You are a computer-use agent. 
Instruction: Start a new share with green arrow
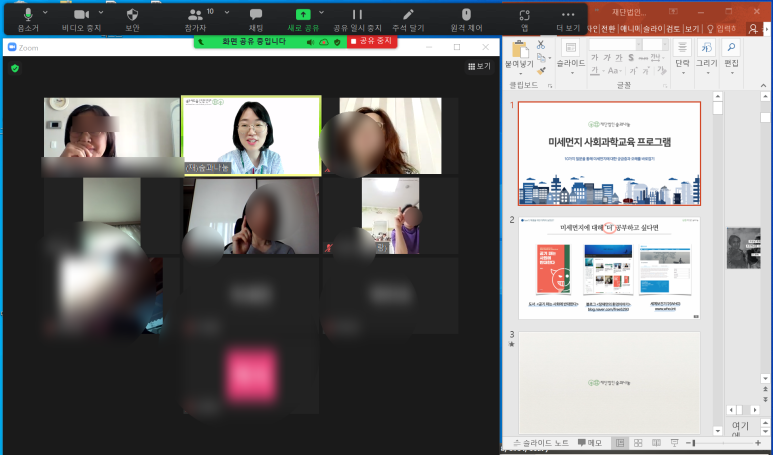click(303, 19)
